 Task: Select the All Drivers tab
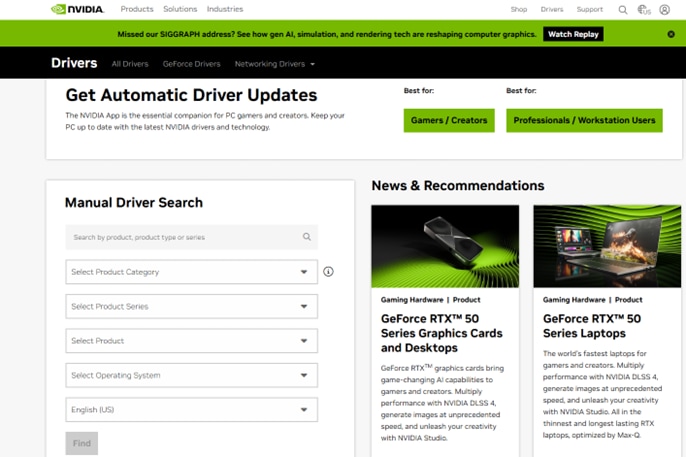tap(130, 64)
